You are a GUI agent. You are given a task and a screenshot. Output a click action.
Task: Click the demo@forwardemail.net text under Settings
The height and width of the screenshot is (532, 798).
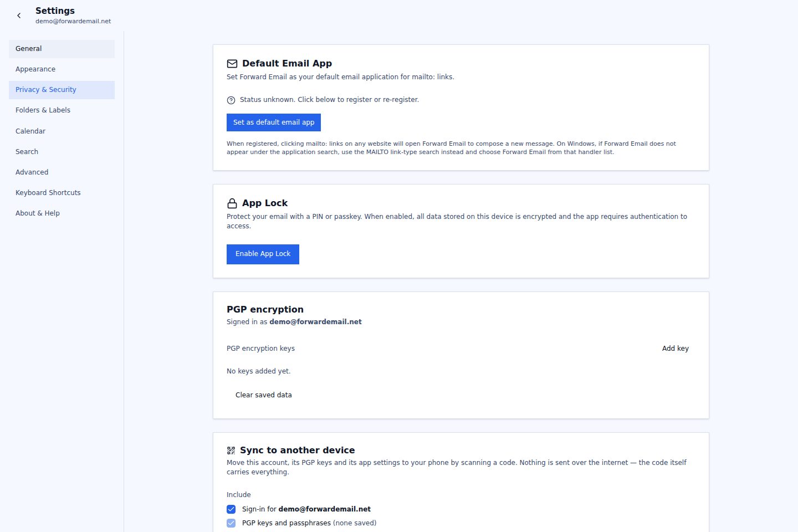[x=73, y=21]
